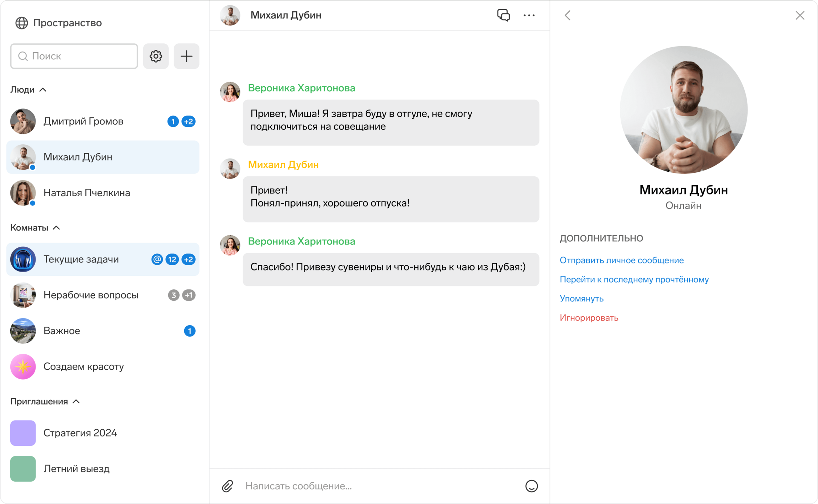This screenshot has width=818, height=504.
Task: Open the three-dots menu in chat header
Action: [x=529, y=15]
